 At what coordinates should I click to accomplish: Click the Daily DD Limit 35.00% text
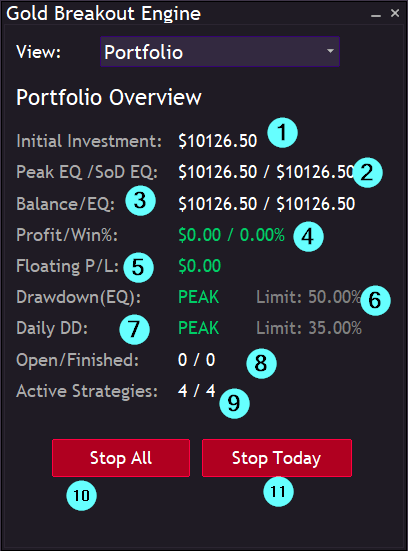309,328
